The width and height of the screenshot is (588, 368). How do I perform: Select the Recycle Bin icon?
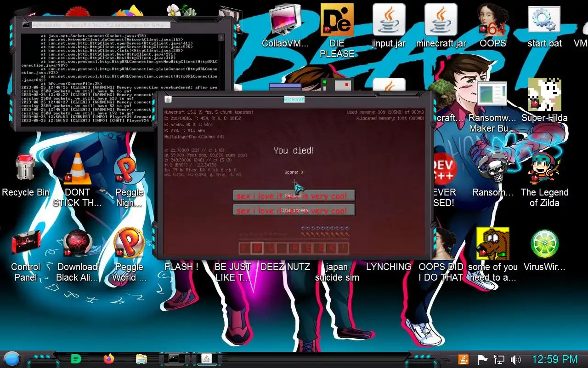coord(25,176)
